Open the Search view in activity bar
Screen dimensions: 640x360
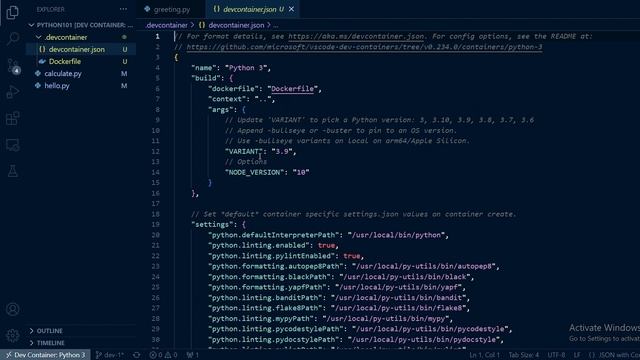click(13, 39)
